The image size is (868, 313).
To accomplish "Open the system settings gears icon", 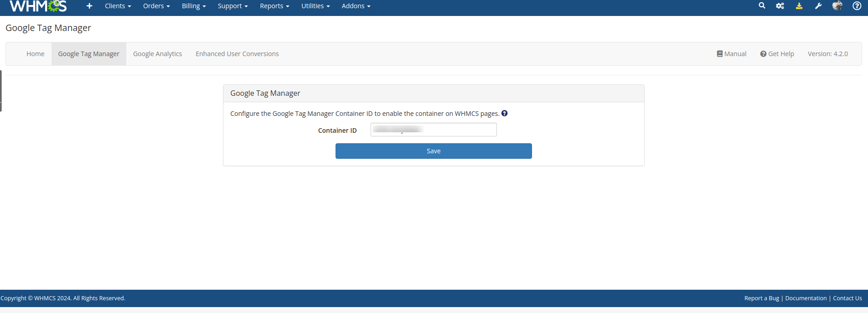I will (x=780, y=6).
